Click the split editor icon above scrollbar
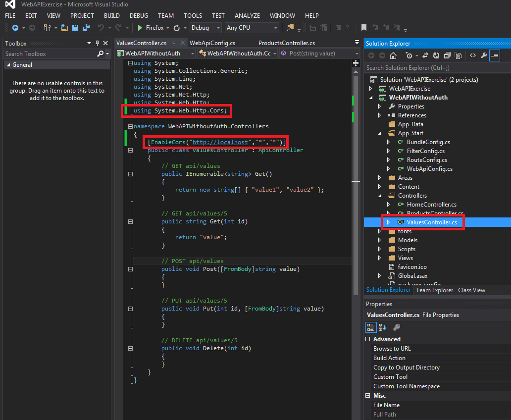Image resolution: width=511 pixels, height=420 pixels. 356,63
